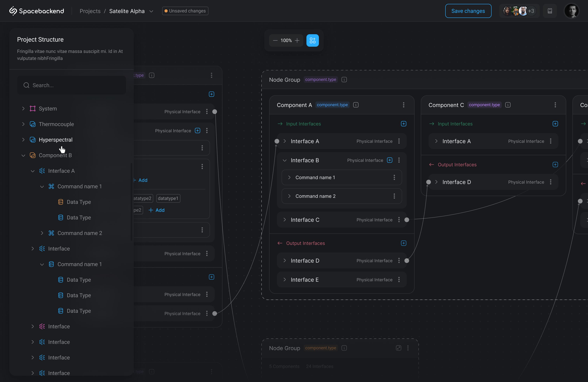Open Component C three-dot menu

[x=555, y=105]
